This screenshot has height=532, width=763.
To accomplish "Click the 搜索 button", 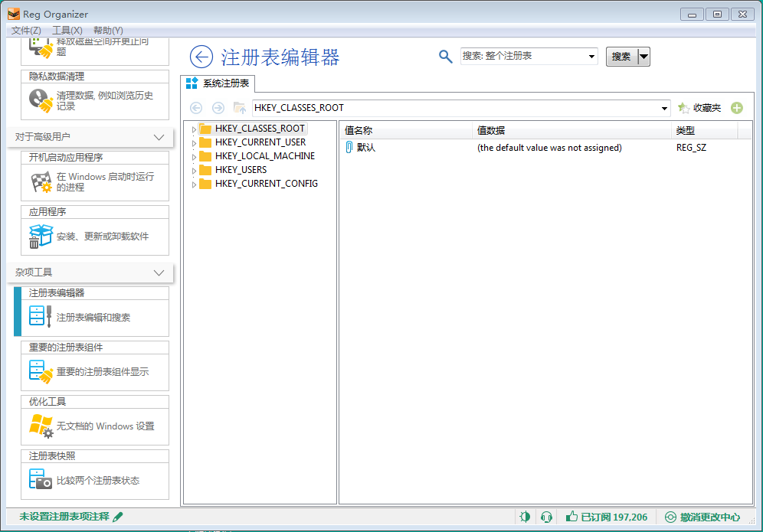I will 621,57.
